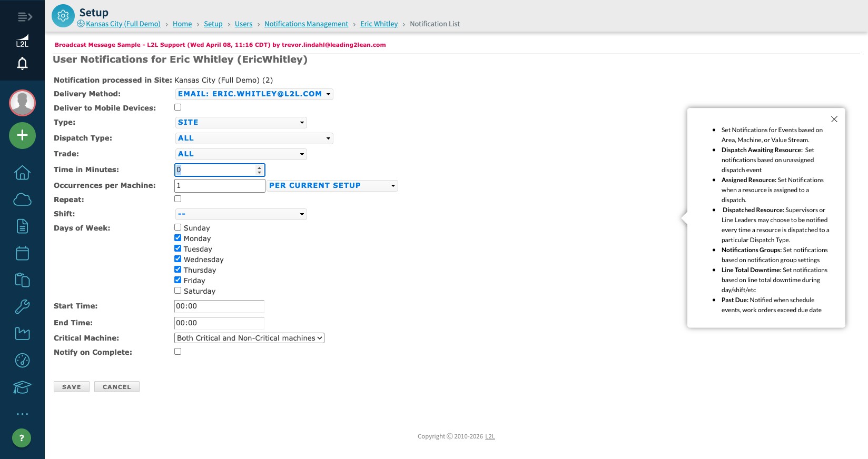The width and height of the screenshot is (868, 459).
Task: Open the calendar icon in sidebar
Action: 22,253
